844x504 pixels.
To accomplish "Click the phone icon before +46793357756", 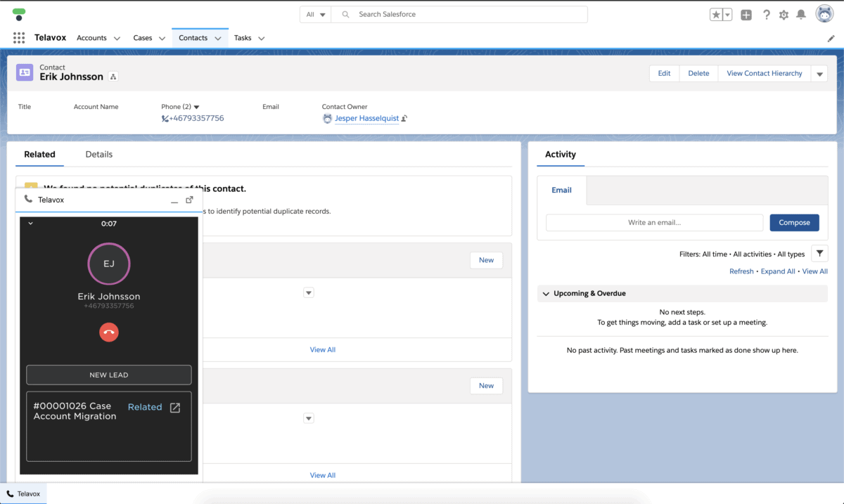I will (165, 119).
